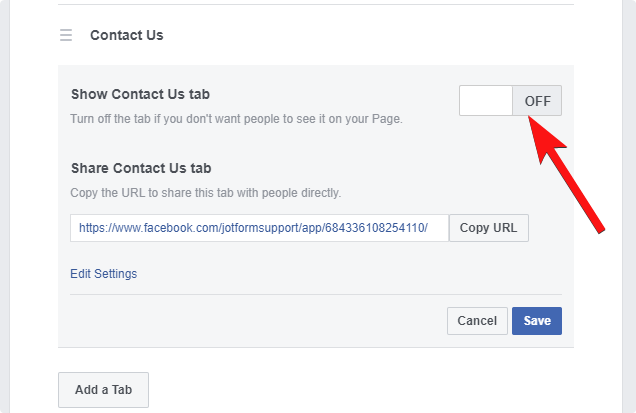
Task: Save the Contact Us tab settings
Action: (537, 321)
